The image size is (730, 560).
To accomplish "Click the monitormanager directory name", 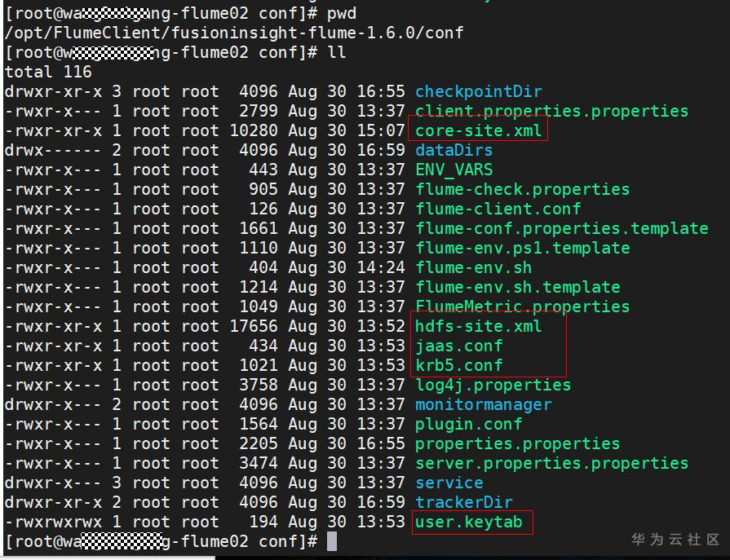I will point(483,404).
